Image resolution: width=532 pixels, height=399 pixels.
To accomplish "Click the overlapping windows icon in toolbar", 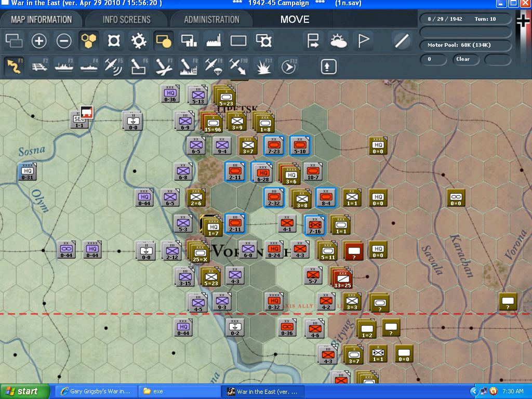I will point(14,41).
